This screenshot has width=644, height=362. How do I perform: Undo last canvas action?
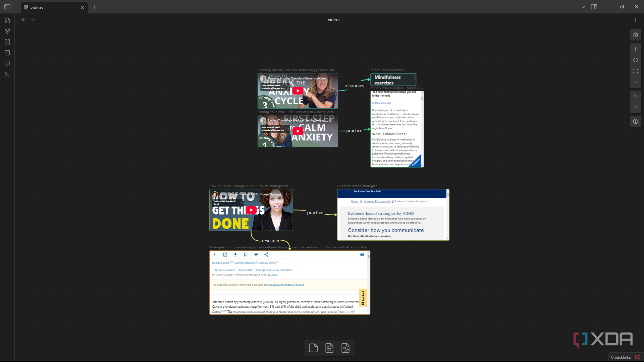(636, 96)
